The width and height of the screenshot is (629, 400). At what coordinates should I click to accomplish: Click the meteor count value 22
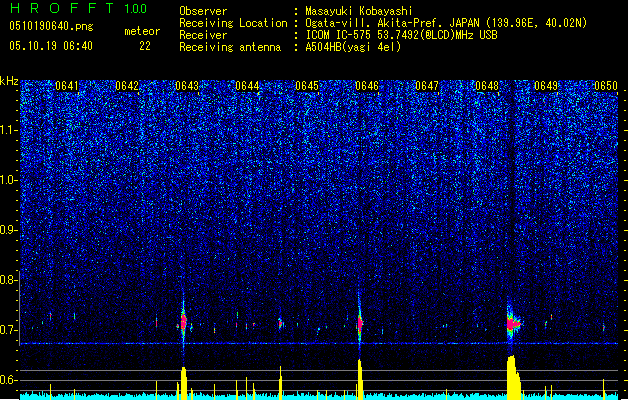pos(145,46)
